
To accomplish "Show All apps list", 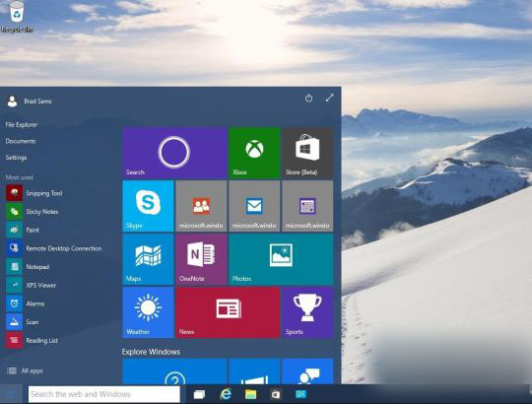I will pos(25,370).
